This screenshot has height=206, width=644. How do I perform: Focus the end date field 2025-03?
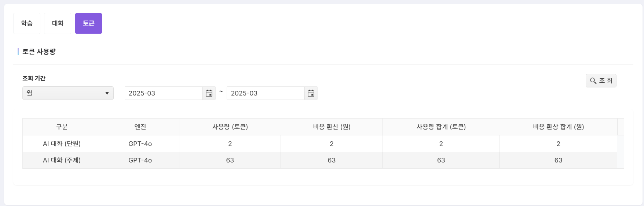tap(266, 93)
